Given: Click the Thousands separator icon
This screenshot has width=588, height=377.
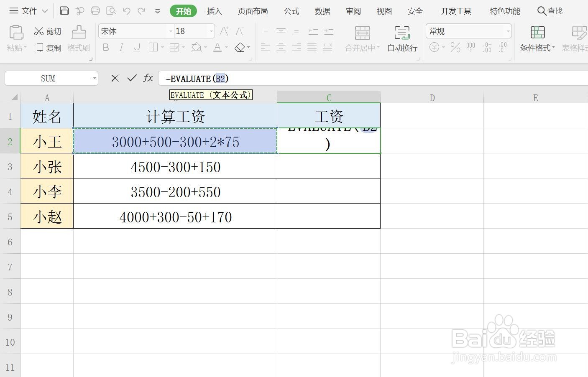Looking at the screenshot, I should 471,47.
